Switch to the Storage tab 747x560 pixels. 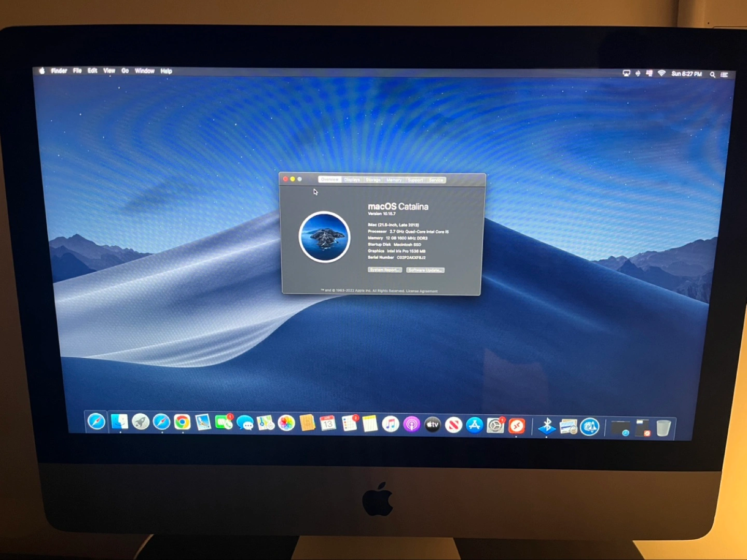(373, 180)
